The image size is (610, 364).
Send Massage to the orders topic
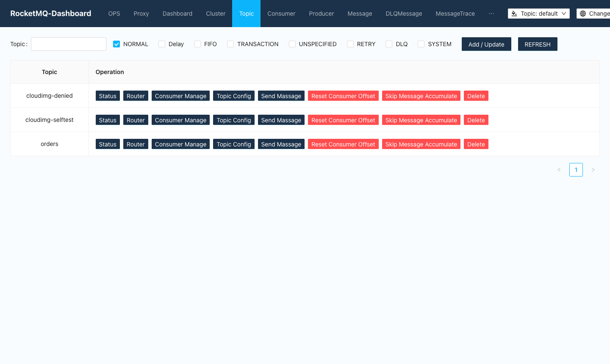pyautogui.click(x=281, y=144)
